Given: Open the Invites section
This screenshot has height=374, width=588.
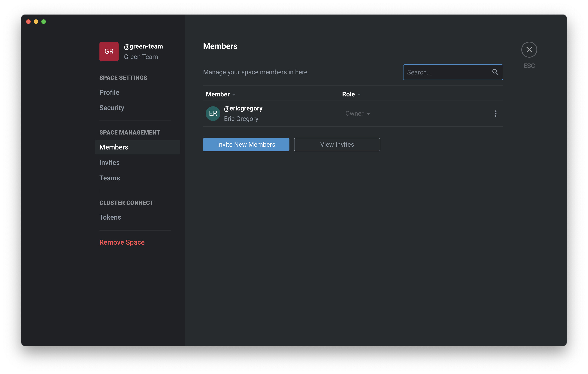Looking at the screenshot, I should coord(109,162).
